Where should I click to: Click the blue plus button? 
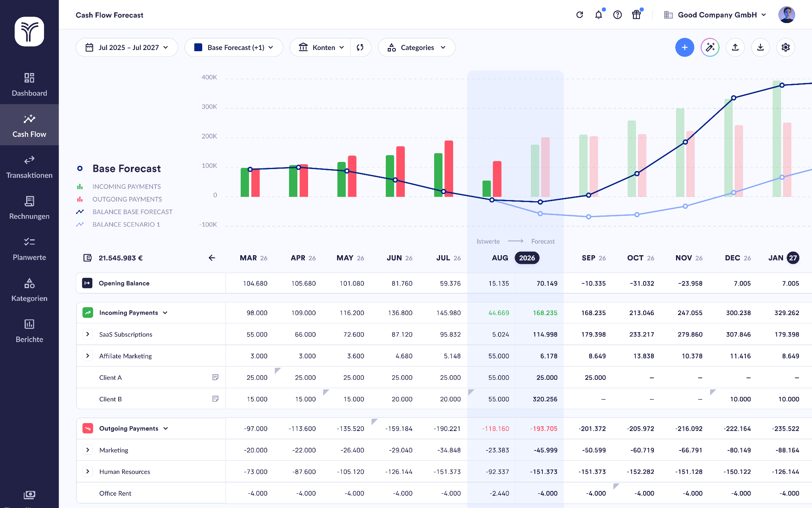pos(685,47)
